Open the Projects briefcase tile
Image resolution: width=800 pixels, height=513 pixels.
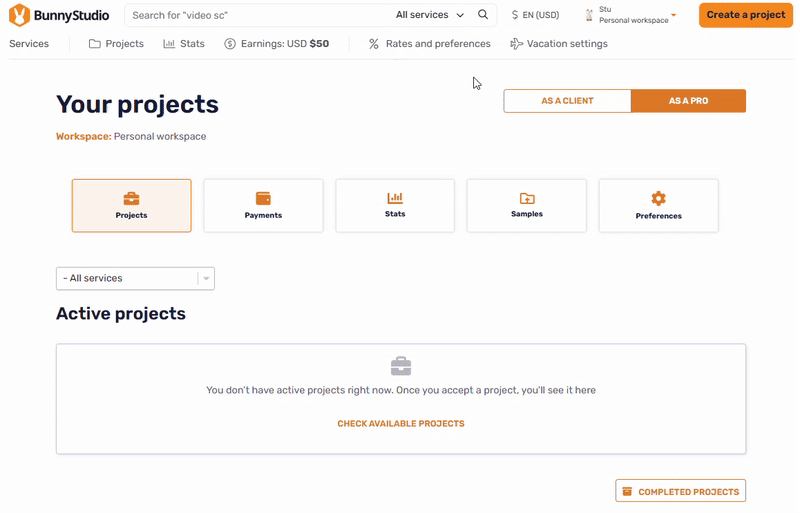(x=131, y=205)
